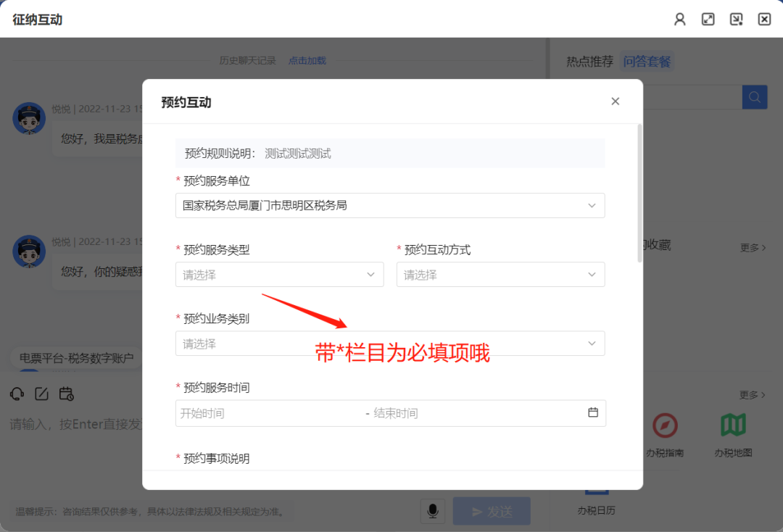783x532 pixels.
Task: Open the user profile icon in title bar
Action: (x=679, y=20)
